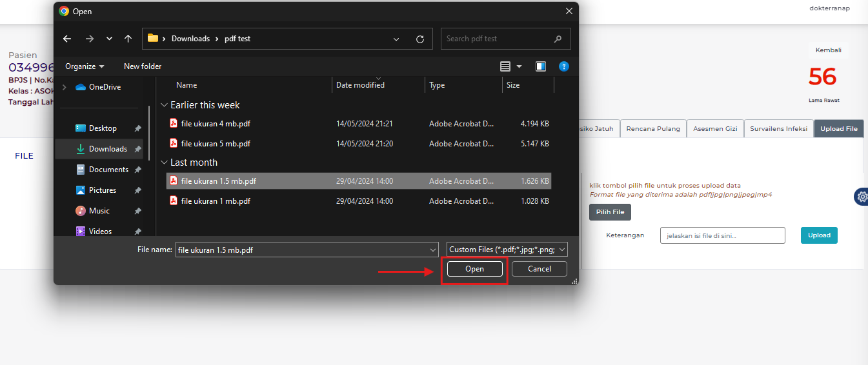
Task: Expand the OneDrive tree node
Action: (x=65, y=87)
